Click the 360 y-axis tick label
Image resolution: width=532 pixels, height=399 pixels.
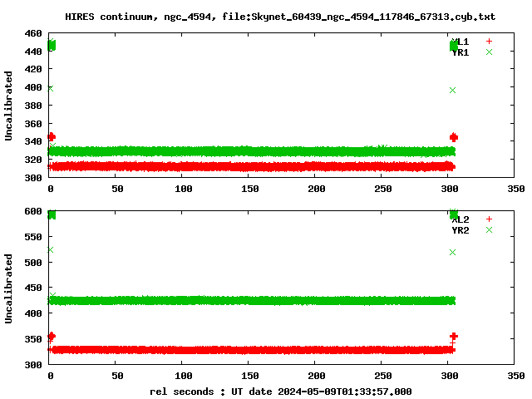[x=33, y=124]
